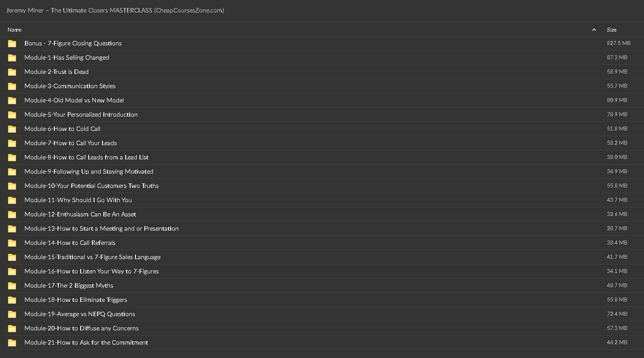
Task: Toggle sort order with the Name column arrow
Action: (594, 30)
